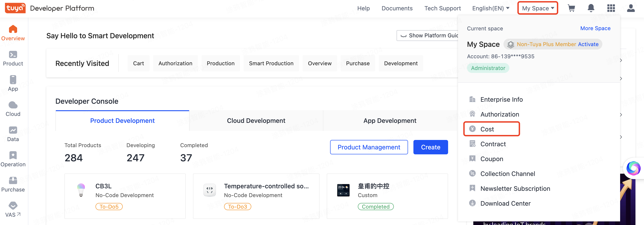Click the Authorization badge icon in menu

pyautogui.click(x=472, y=114)
